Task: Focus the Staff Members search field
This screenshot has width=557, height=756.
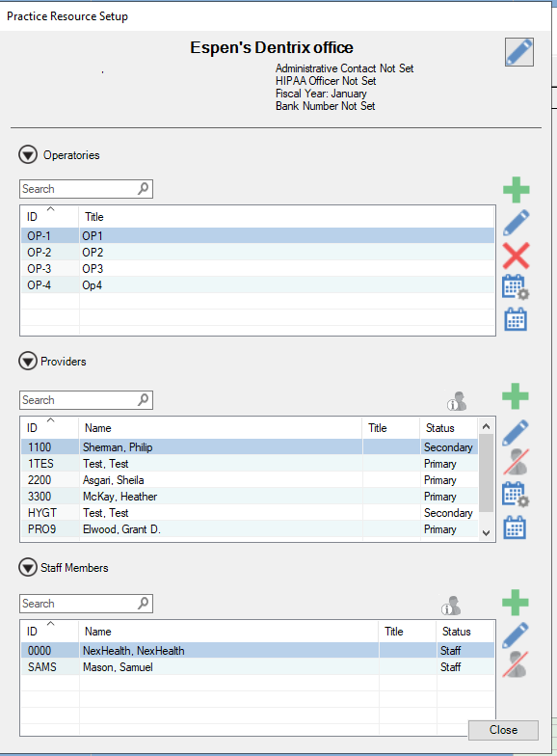Action: (x=87, y=604)
